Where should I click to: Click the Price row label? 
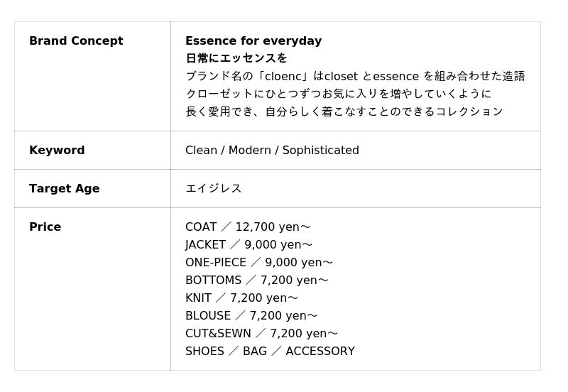45,227
